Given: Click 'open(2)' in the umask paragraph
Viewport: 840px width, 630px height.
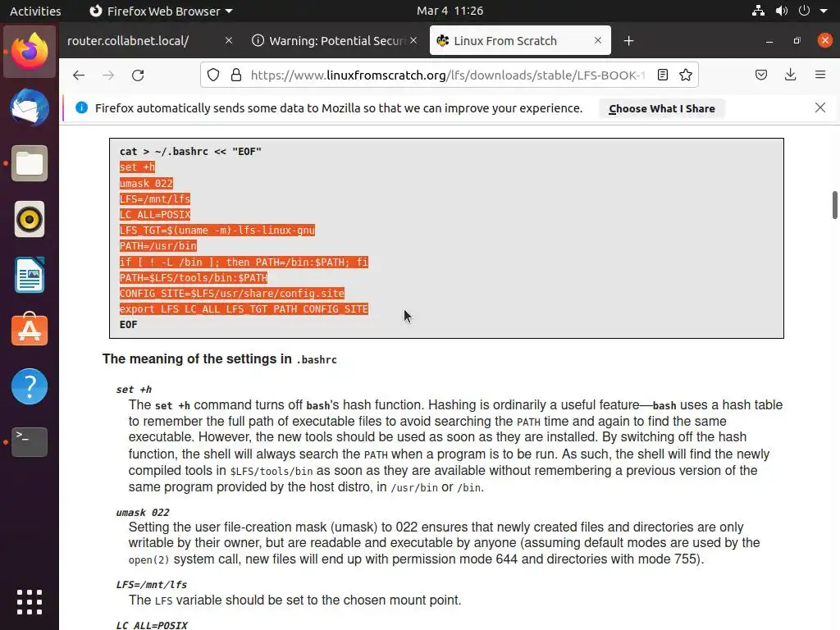Looking at the screenshot, I should pos(148,559).
